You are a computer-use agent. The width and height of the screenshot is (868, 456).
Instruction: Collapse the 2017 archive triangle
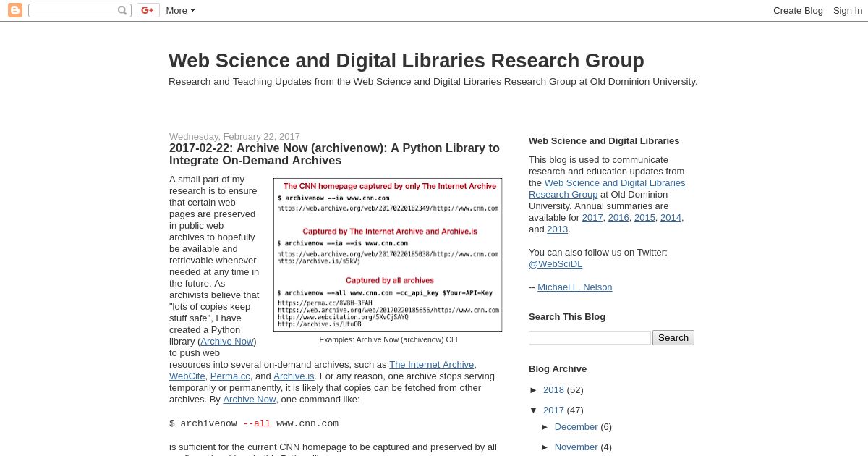(534, 410)
